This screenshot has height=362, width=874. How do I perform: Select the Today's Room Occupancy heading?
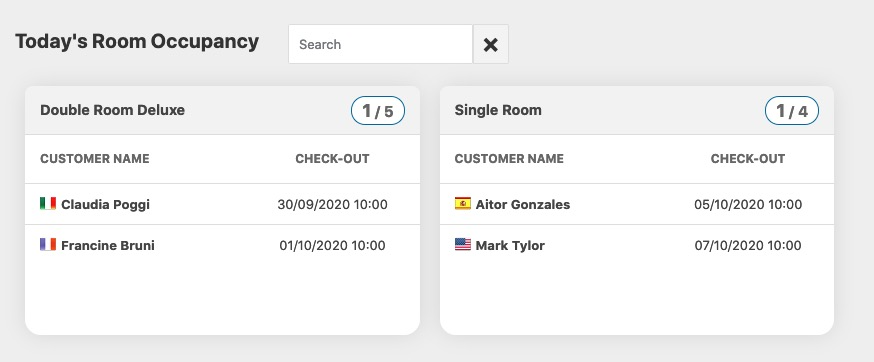[x=137, y=42]
